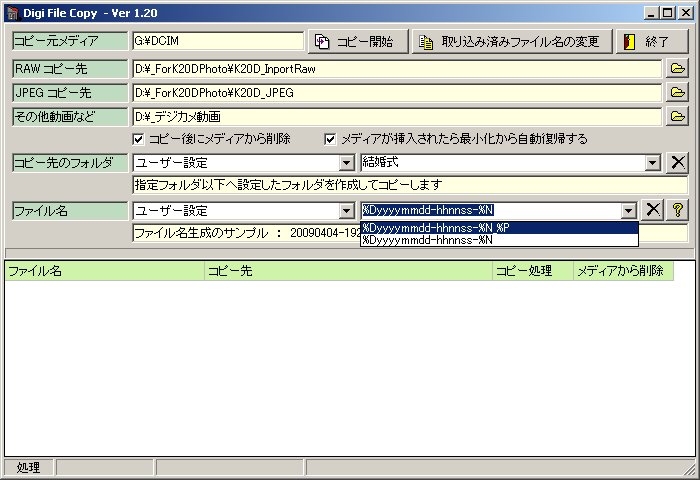Select %Dyyyymmdd-hhnnss-%N_%P list option
This screenshot has height=480, width=700.
point(499,228)
